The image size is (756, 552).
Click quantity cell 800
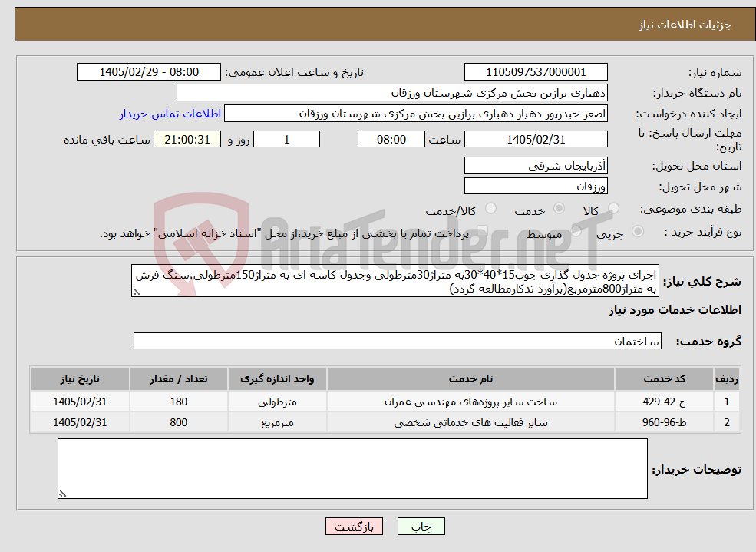click(x=178, y=422)
